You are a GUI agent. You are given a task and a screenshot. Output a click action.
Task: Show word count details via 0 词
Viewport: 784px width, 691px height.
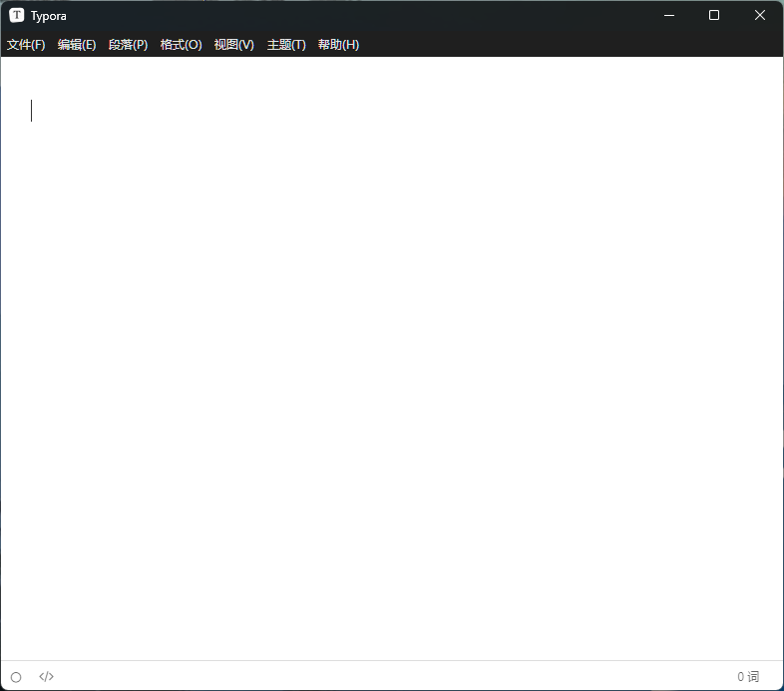coord(748,677)
